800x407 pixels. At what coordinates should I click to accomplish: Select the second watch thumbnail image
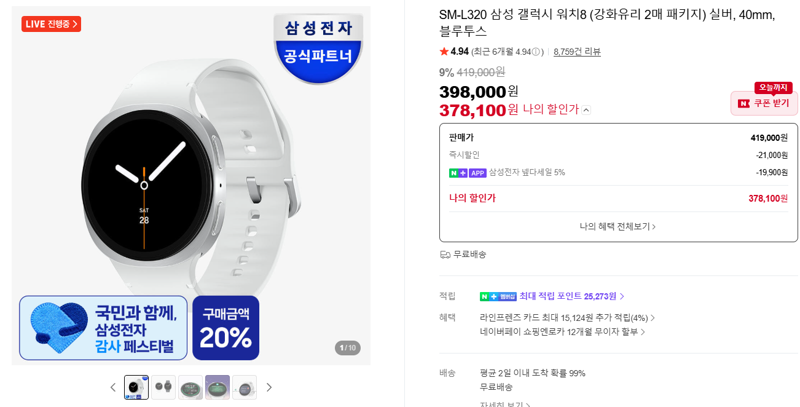pos(164,388)
